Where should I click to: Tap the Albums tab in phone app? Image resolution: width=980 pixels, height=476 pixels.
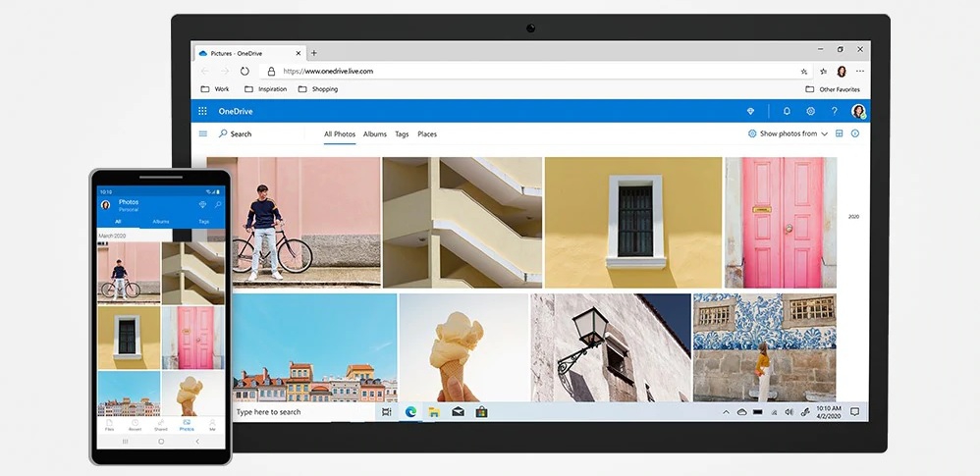(161, 222)
